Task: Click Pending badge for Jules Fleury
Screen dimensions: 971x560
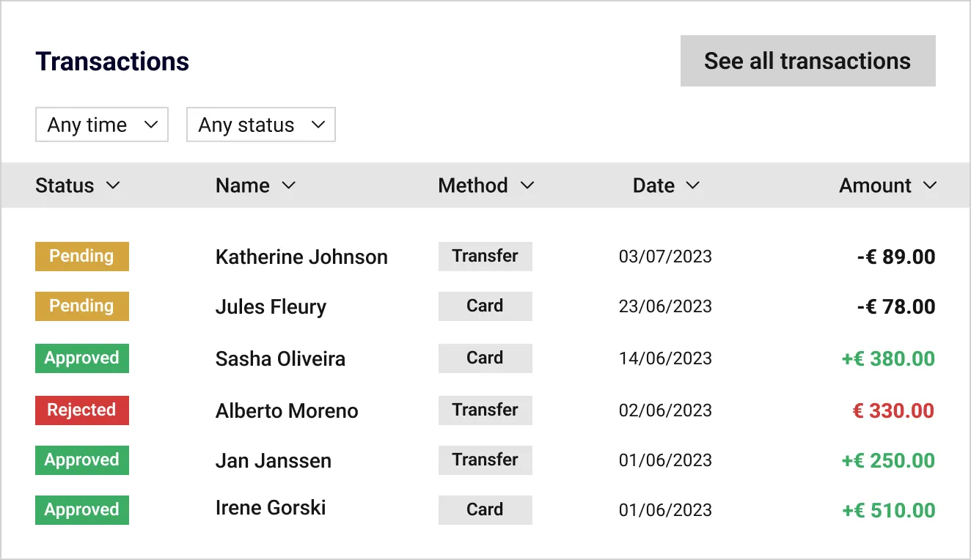Action: coord(82,306)
